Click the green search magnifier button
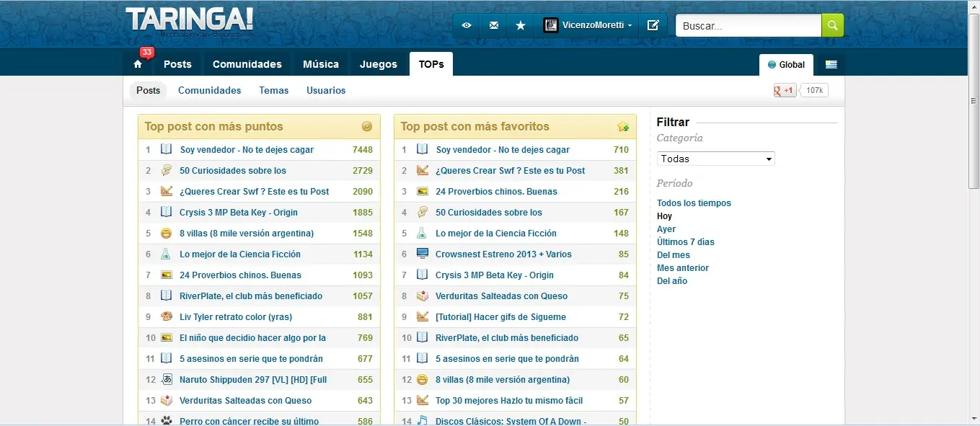980x426 pixels. point(832,25)
